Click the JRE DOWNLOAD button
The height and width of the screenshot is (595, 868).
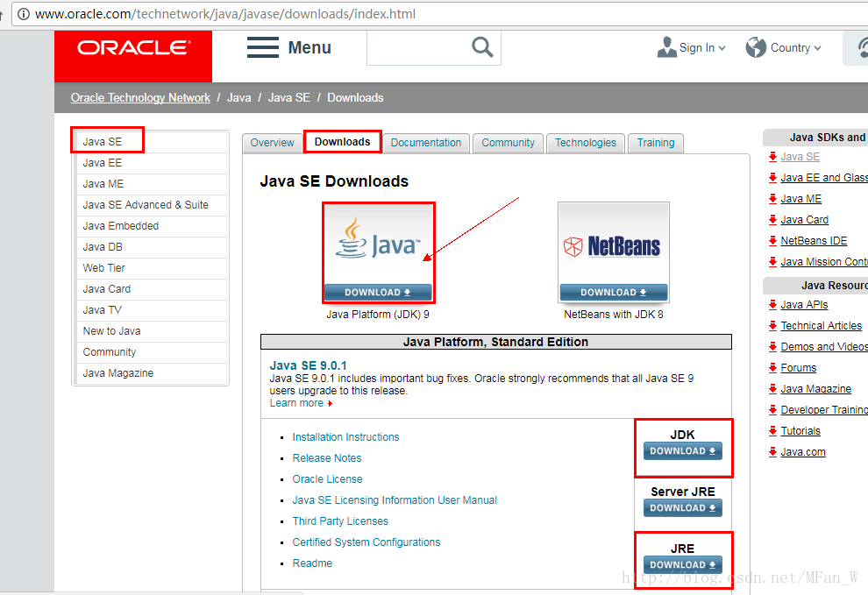pyautogui.click(x=682, y=565)
